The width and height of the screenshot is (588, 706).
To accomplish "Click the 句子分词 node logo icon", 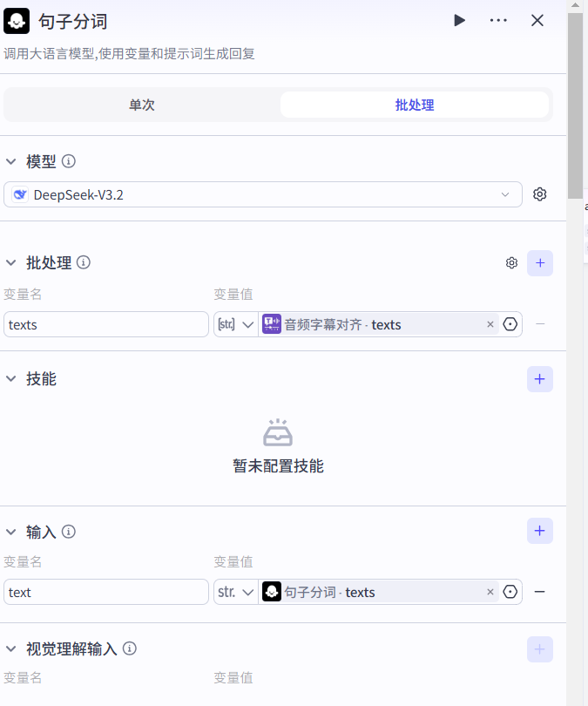I will pos(17,21).
